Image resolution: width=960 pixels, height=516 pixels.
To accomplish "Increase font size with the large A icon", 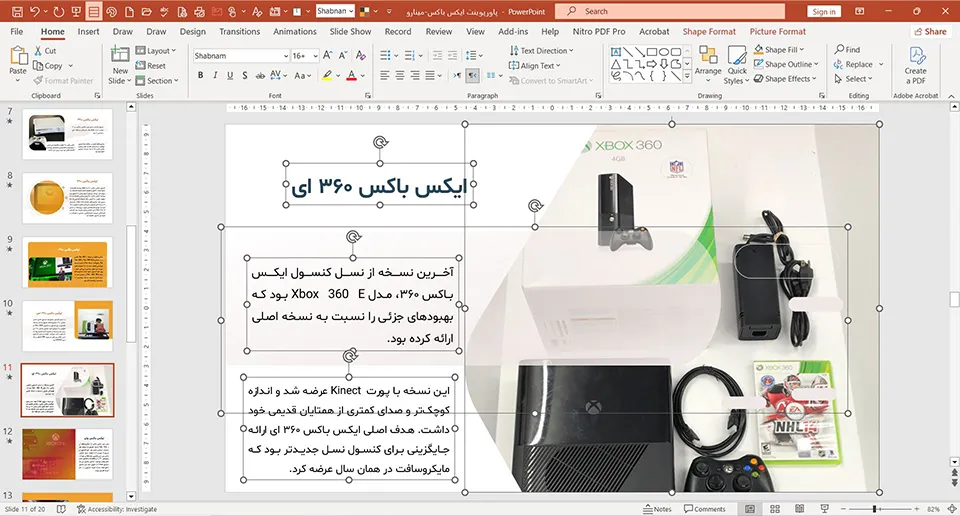I will 327,56.
